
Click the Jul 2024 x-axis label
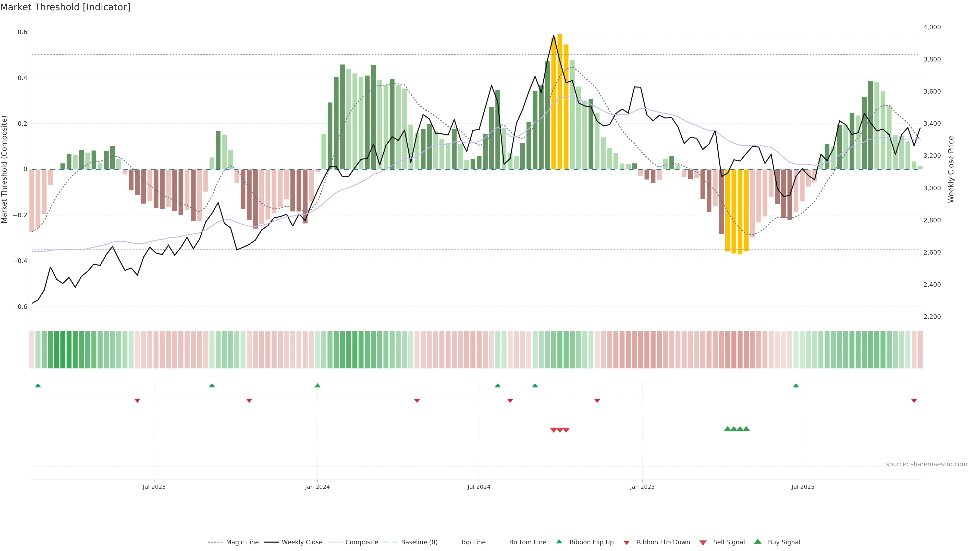[479, 487]
